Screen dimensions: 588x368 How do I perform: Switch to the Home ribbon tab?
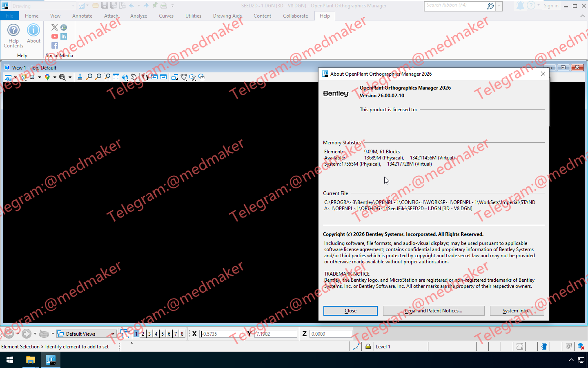[32, 16]
